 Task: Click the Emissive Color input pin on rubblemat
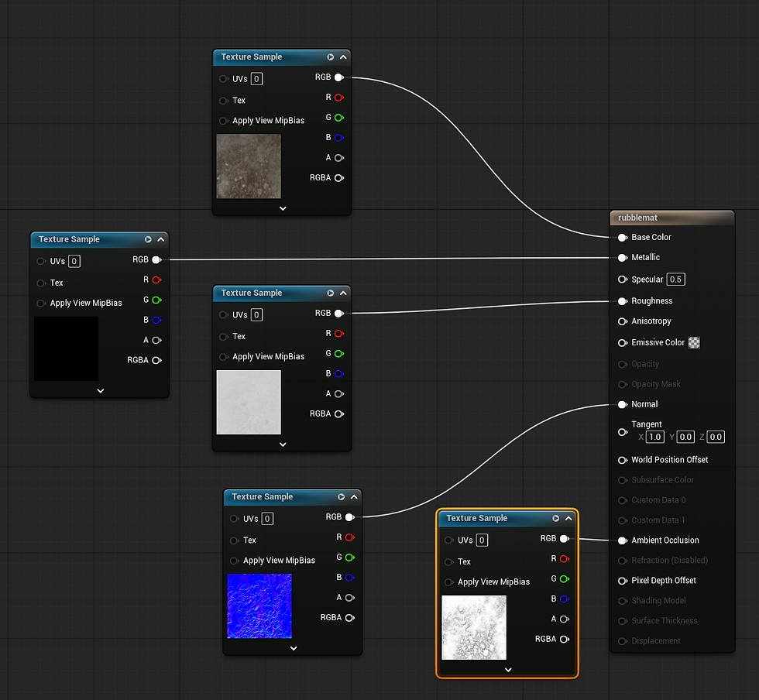coord(623,343)
